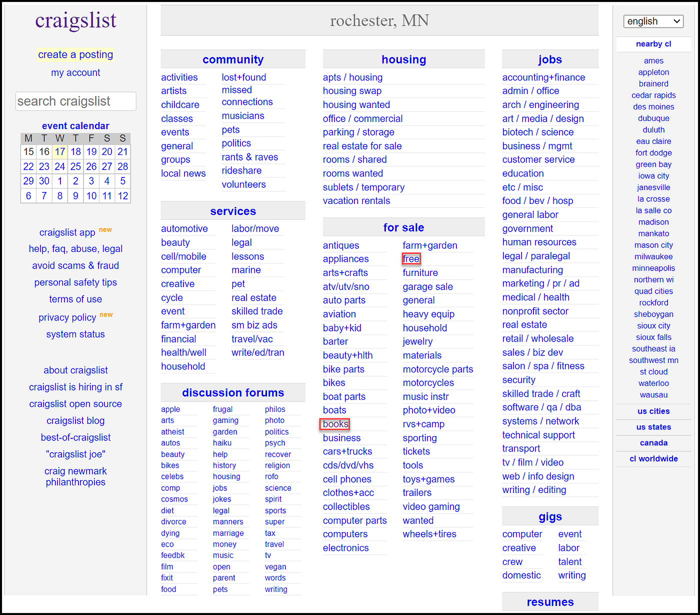The width and height of the screenshot is (700, 615).
Task: Open wheels+tires for sale
Action: (x=429, y=534)
